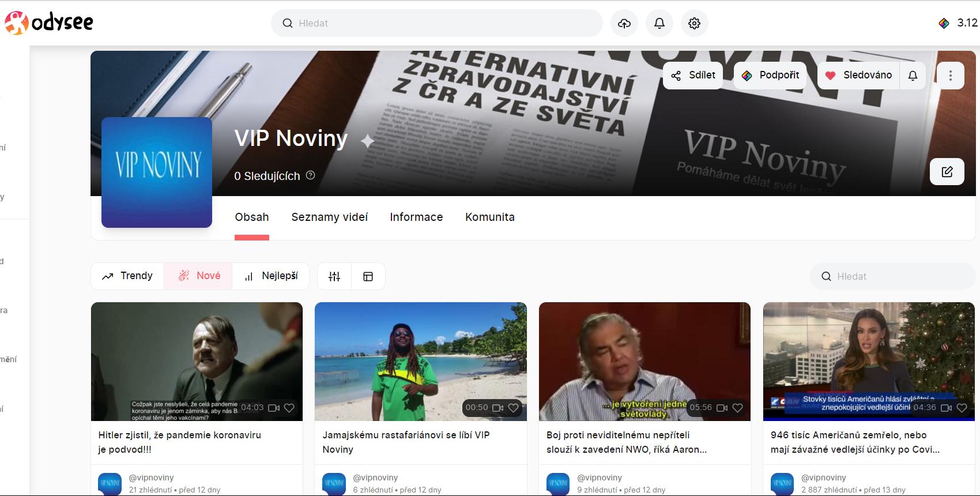Click the VIP Noviny channel title
The image size is (980, 496).
click(x=291, y=138)
